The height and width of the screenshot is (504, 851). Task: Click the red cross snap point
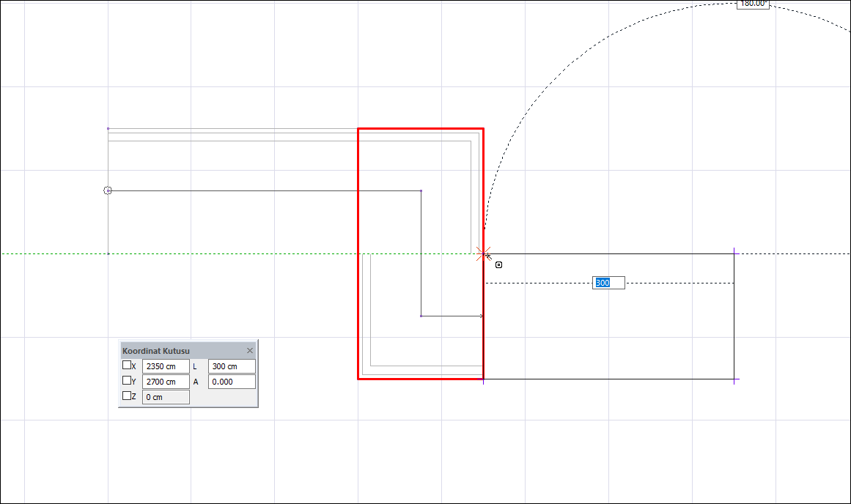tap(482, 253)
